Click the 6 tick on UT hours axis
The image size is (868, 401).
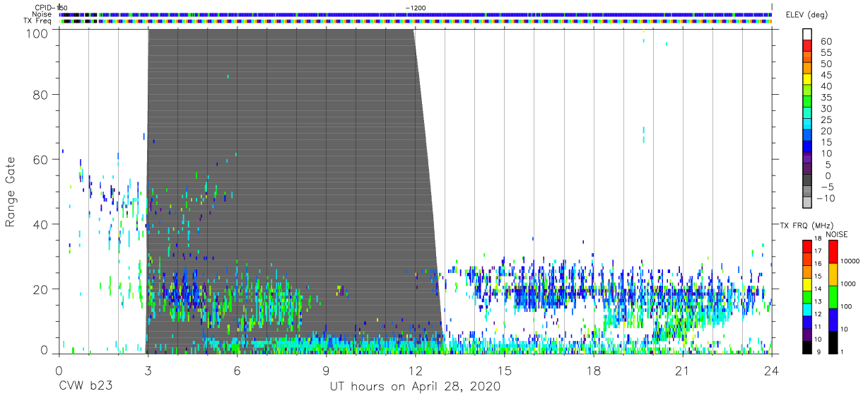click(237, 370)
